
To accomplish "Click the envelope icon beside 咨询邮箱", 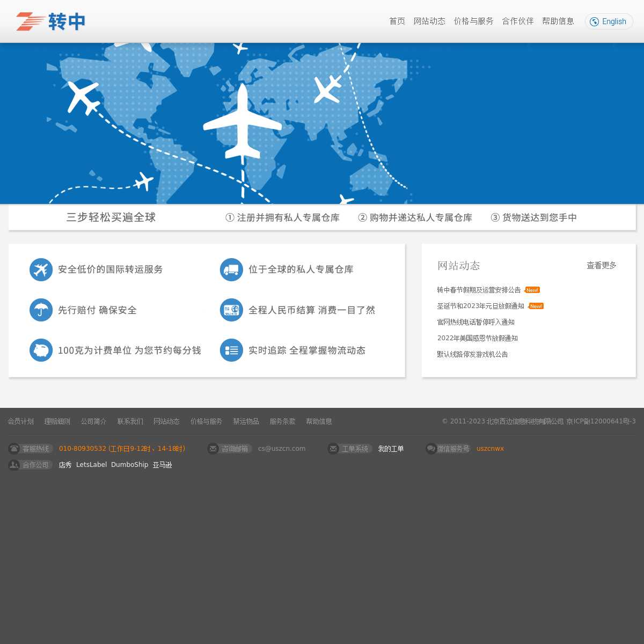I will (x=213, y=449).
